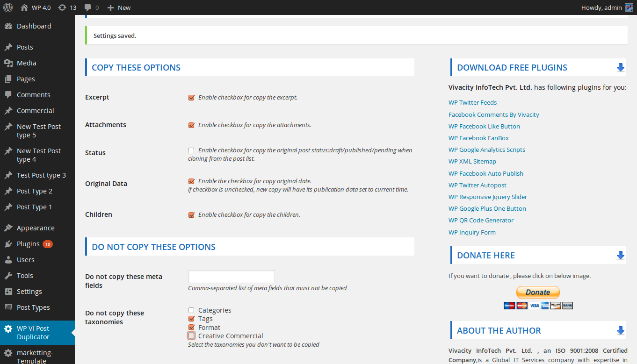Image resolution: width=637 pixels, height=364 pixels.
Task: Uncheck the Excerpt copy checkbox
Action: coord(191,98)
